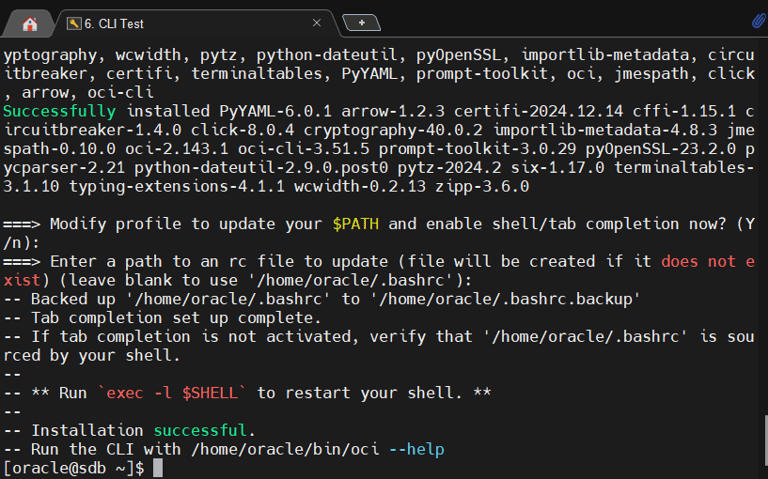Screen dimensions: 768x479
Task: Click the '/home/oracle/bin/oci' path text
Action: (285, 449)
